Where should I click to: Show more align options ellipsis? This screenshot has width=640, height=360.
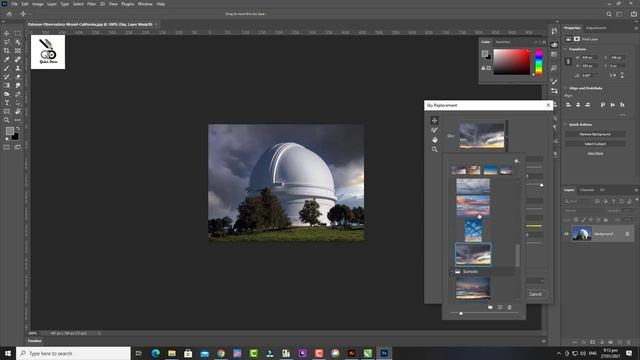pos(622,115)
